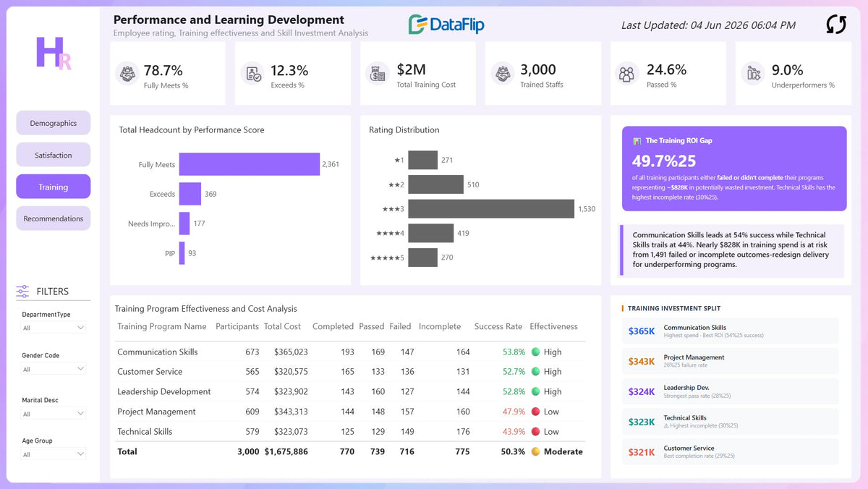Click the five-star rating bar
Image resolution: width=868 pixels, height=489 pixels.
tap(423, 258)
